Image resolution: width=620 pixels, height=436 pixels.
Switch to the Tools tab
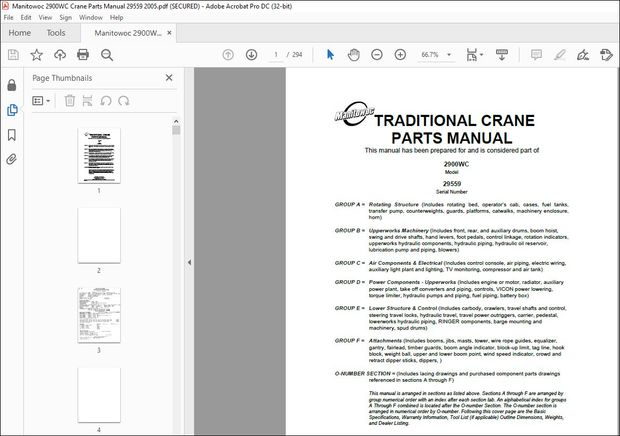point(56,33)
